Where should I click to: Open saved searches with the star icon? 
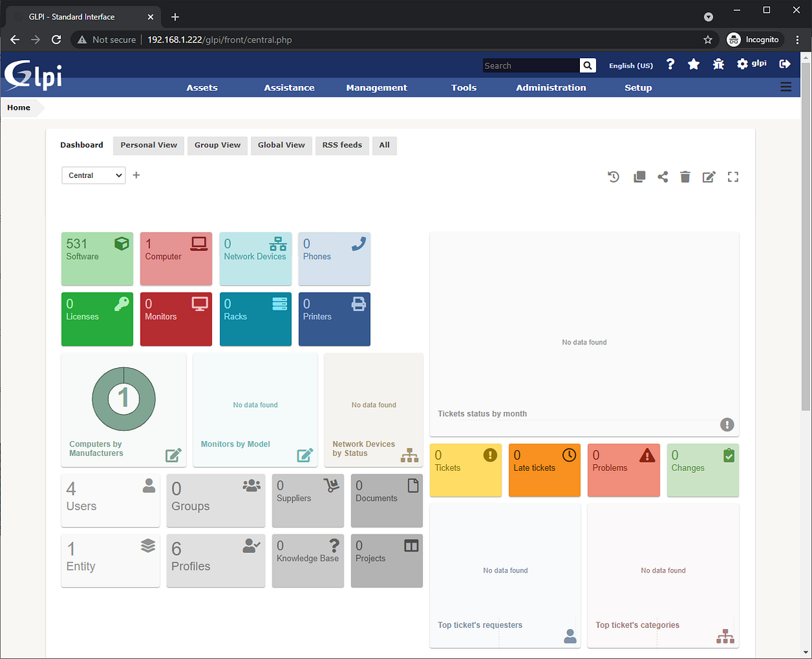(x=693, y=64)
